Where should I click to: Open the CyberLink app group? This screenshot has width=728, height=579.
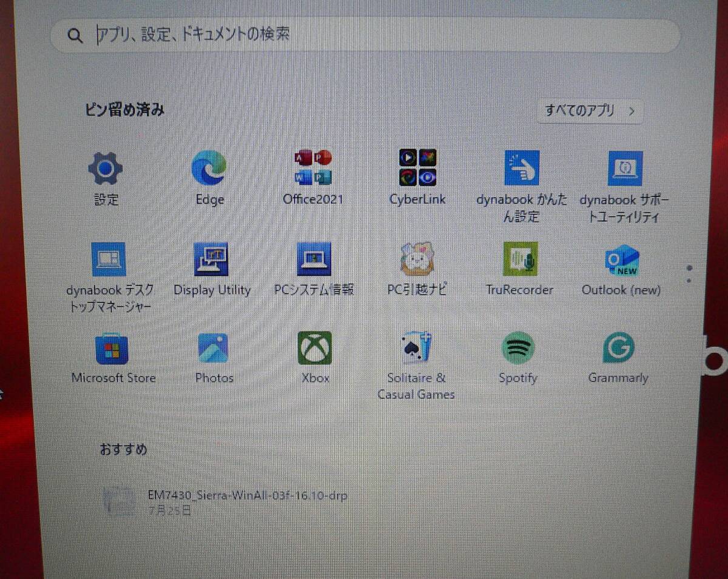click(x=417, y=167)
